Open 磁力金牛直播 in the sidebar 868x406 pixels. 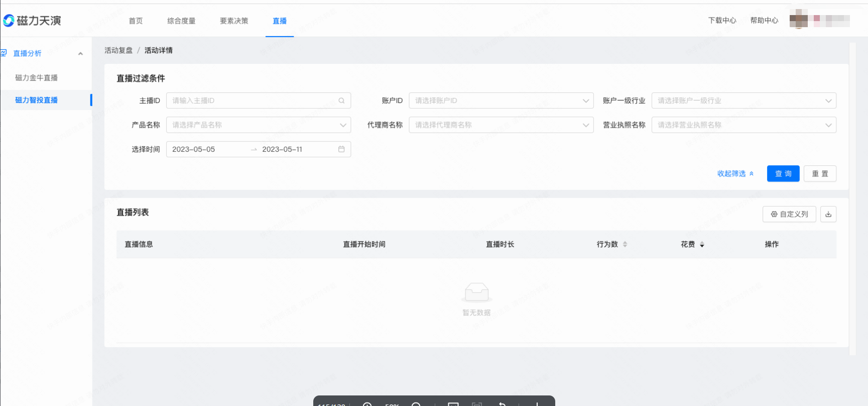(x=36, y=78)
